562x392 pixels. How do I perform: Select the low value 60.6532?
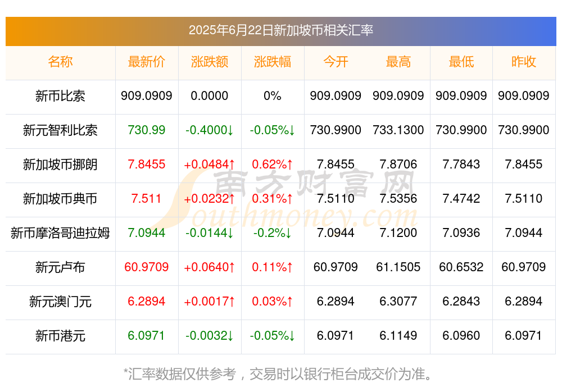coord(461,267)
